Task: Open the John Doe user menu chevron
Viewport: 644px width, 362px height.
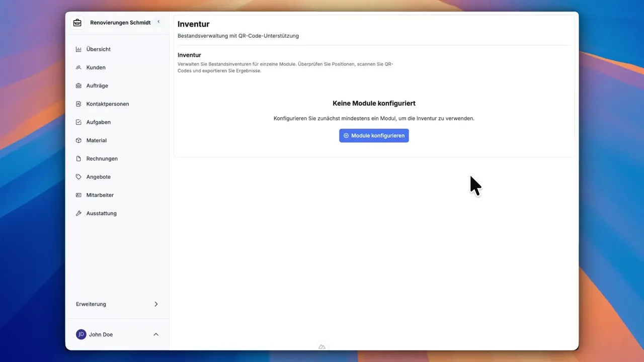Action: pyautogui.click(x=156, y=334)
